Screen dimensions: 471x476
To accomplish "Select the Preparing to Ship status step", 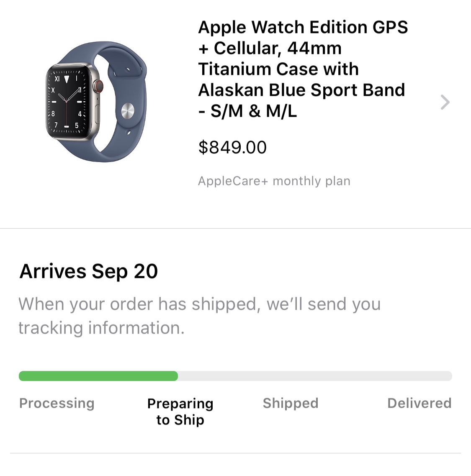I will pos(180,411).
